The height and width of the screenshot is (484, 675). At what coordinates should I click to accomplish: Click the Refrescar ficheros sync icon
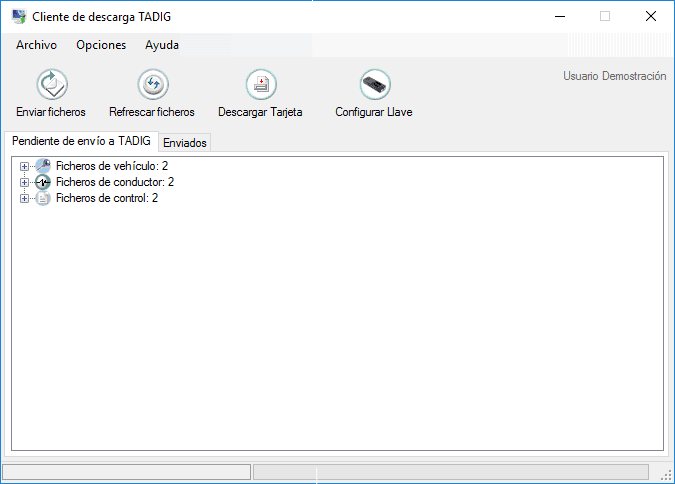coord(153,84)
